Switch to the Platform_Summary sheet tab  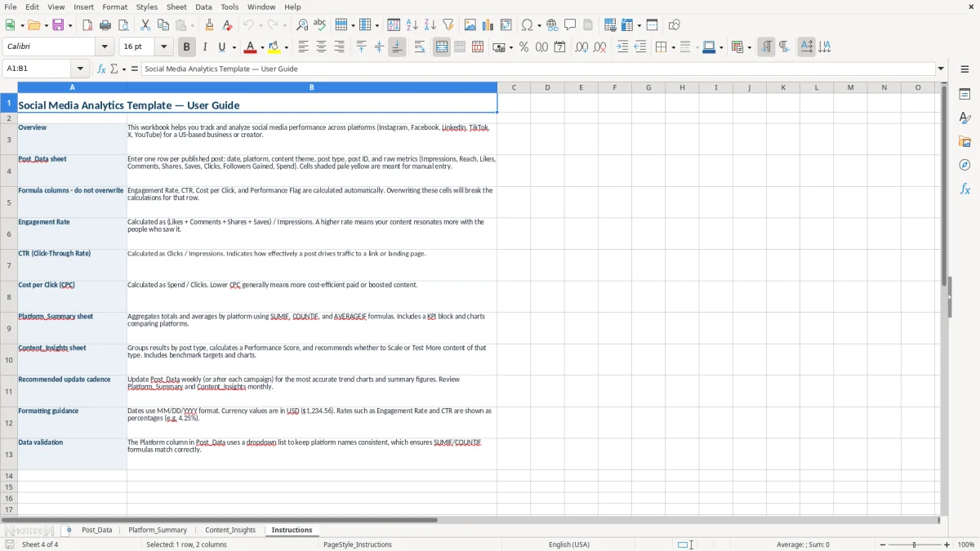pos(158,530)
